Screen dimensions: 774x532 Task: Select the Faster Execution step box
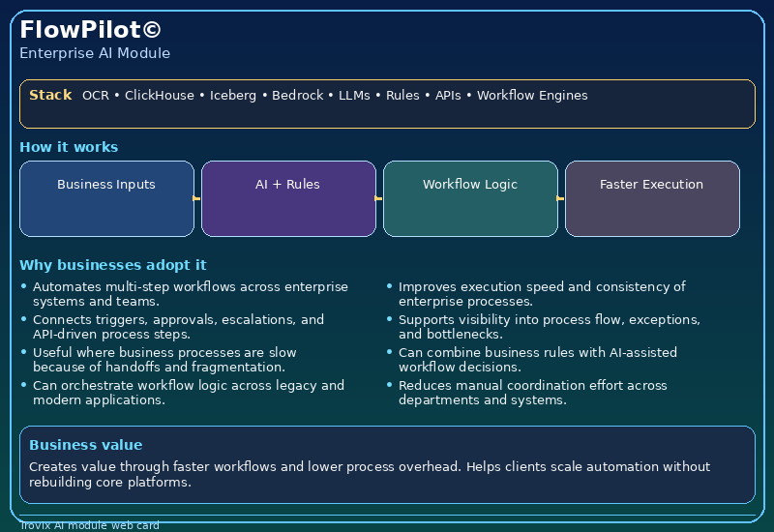point(652,198)
